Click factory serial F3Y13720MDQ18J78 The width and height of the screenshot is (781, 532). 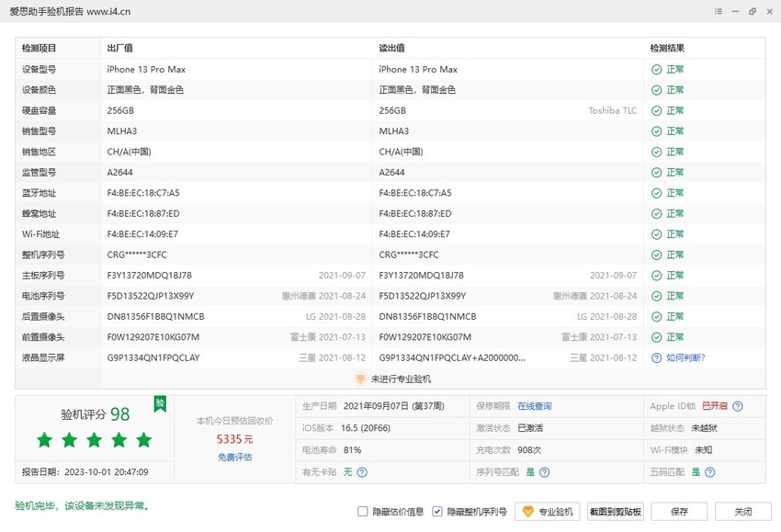point(150,276)
